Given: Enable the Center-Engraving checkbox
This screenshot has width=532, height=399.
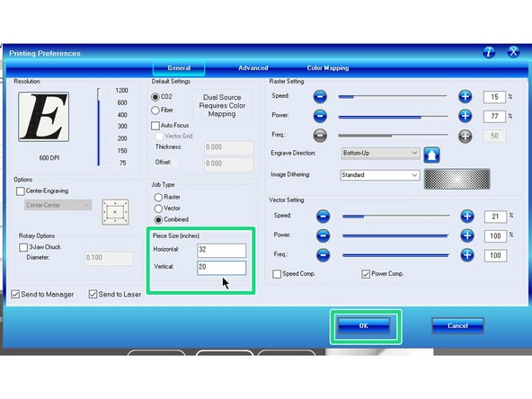Looking at the screenshot, I should pyautogui.click(x=21, y=191).
